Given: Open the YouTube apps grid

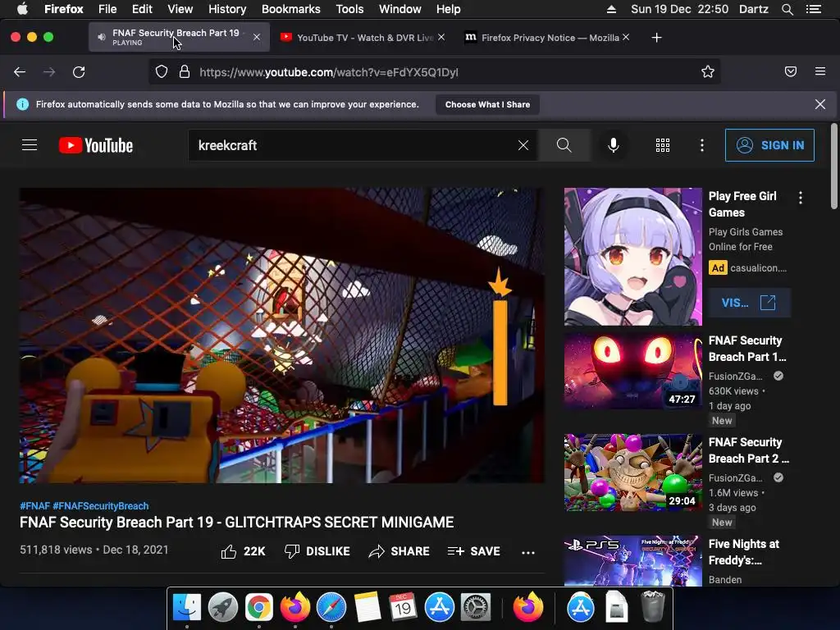Looking at the screenshot, I should click(663, 145).
